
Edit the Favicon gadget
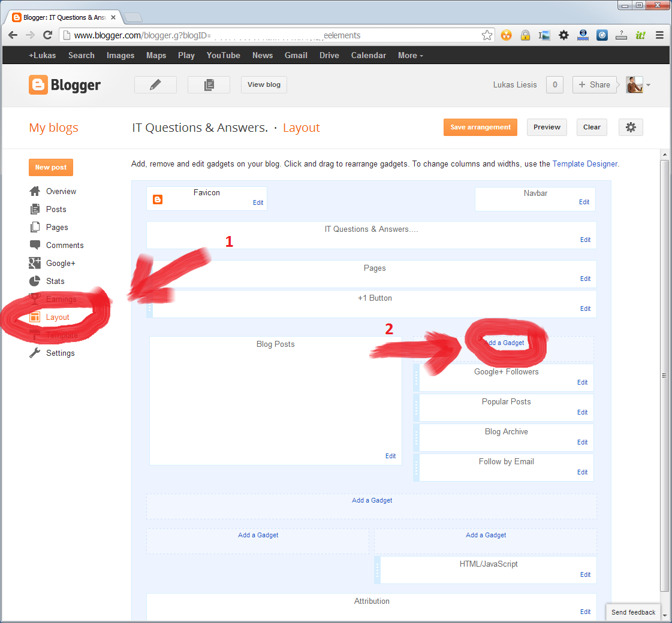point(258,202)
